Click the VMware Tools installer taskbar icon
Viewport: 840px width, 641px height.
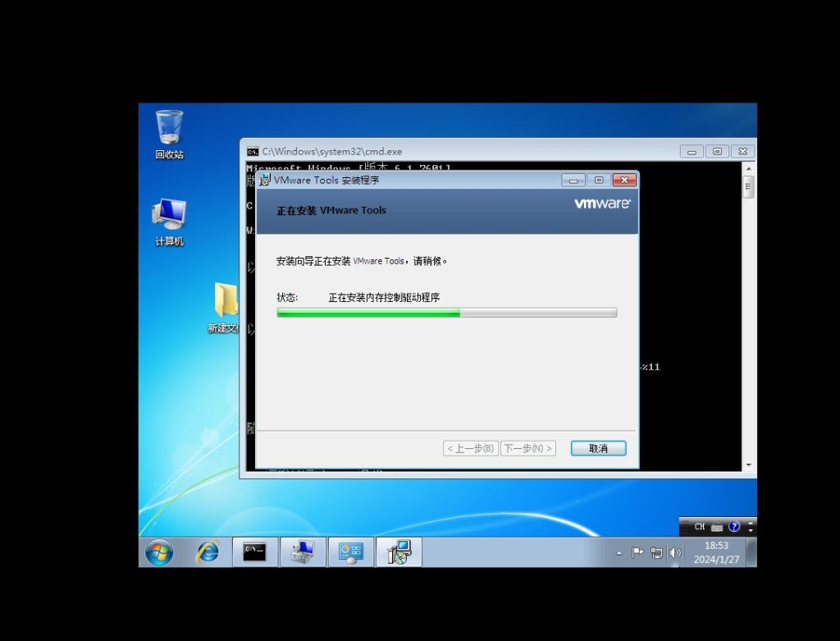pos(399,552)
